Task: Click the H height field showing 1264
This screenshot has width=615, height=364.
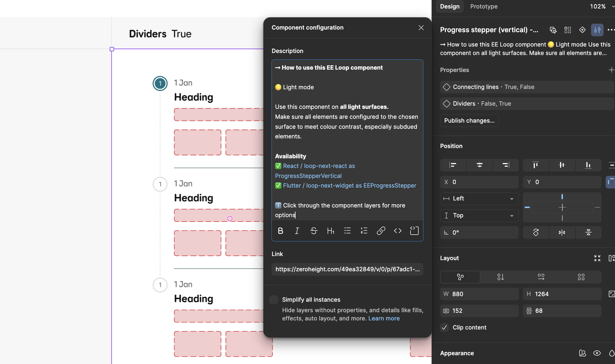Action: (562, 294)
